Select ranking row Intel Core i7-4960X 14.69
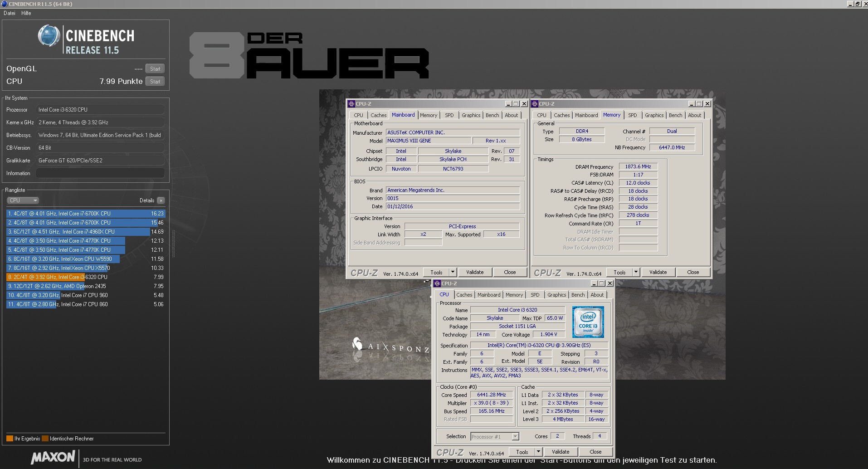Image resolution: width=868 pixels, height=469 pixels. tap(86, 232)
